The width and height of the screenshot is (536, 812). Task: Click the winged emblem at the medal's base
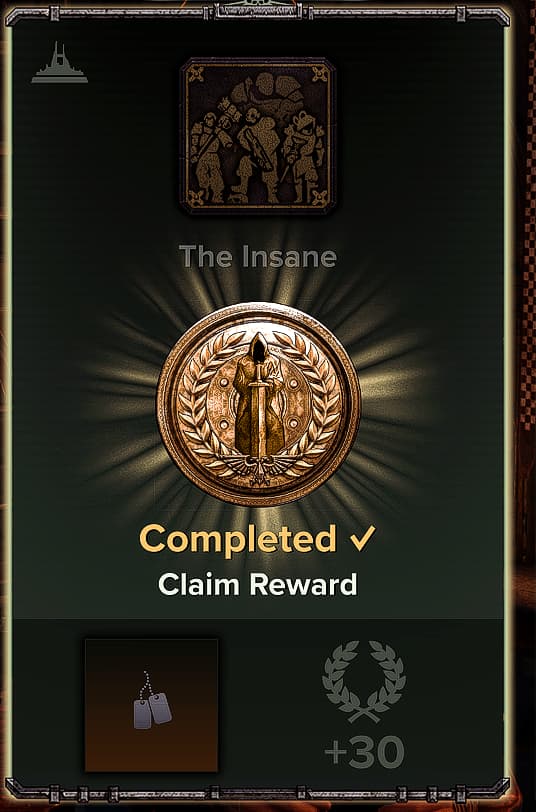tap(258, 468)
